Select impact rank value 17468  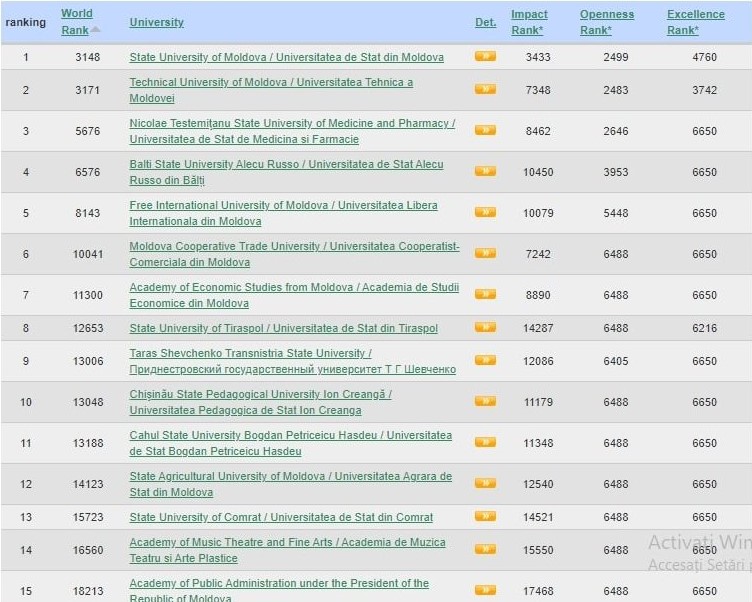click(538, 591)
